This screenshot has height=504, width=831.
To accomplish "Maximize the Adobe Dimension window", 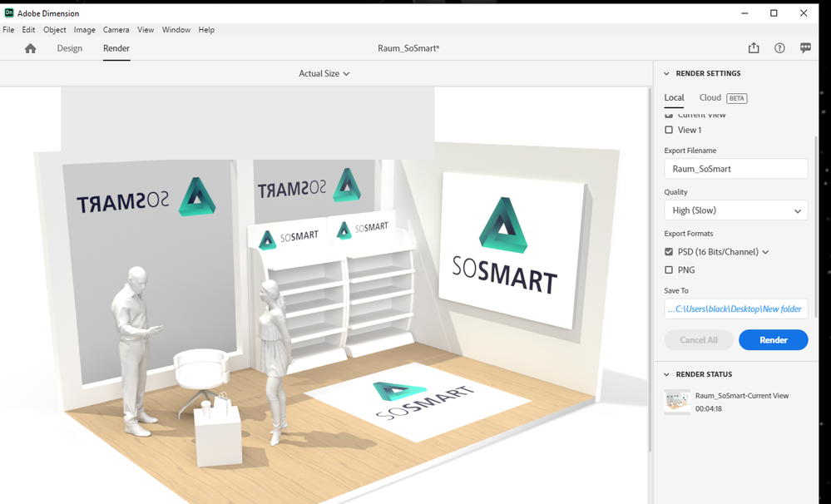I will (774, 13).
